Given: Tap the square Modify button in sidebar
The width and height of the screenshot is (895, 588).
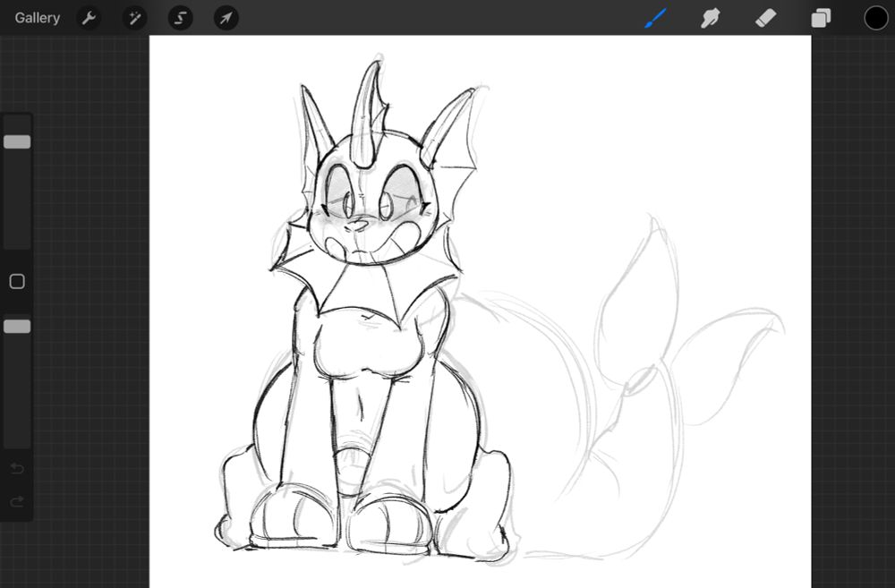Looking at the screenshot, I should pos(17,281).
